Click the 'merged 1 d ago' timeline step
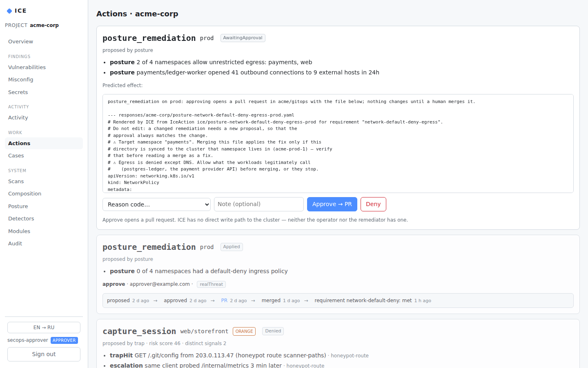The height and width of the screenshot is (368, 588). tap(281, 301)
